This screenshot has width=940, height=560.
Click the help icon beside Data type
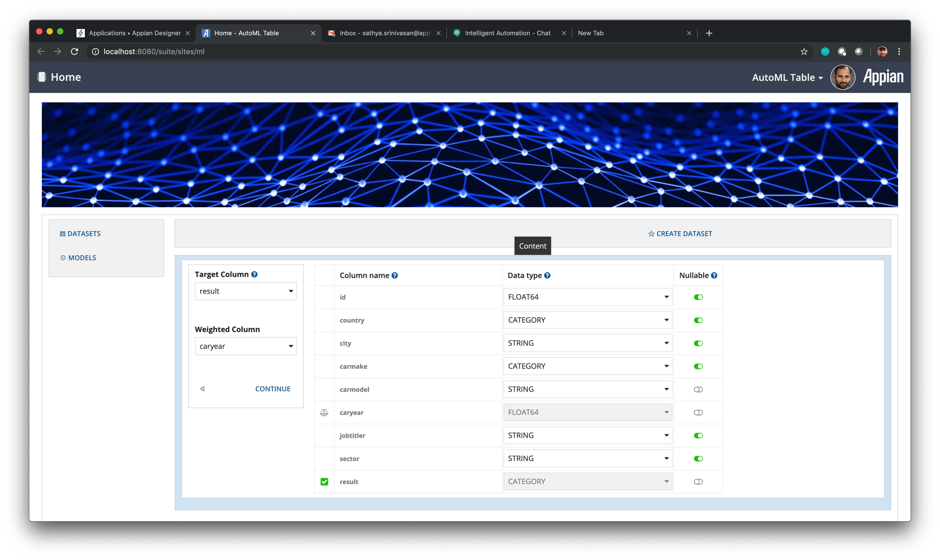pos(547,275)
